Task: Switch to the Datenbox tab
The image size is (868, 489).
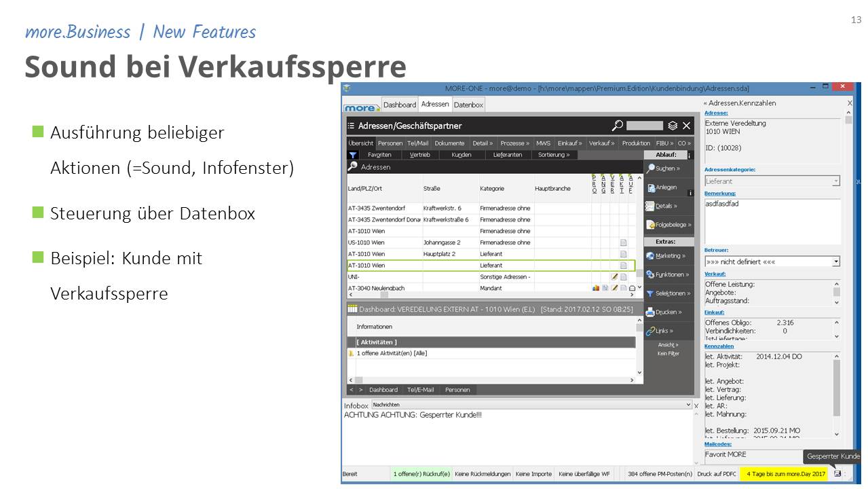Action: pyautogui.click(x=469, y=105)
